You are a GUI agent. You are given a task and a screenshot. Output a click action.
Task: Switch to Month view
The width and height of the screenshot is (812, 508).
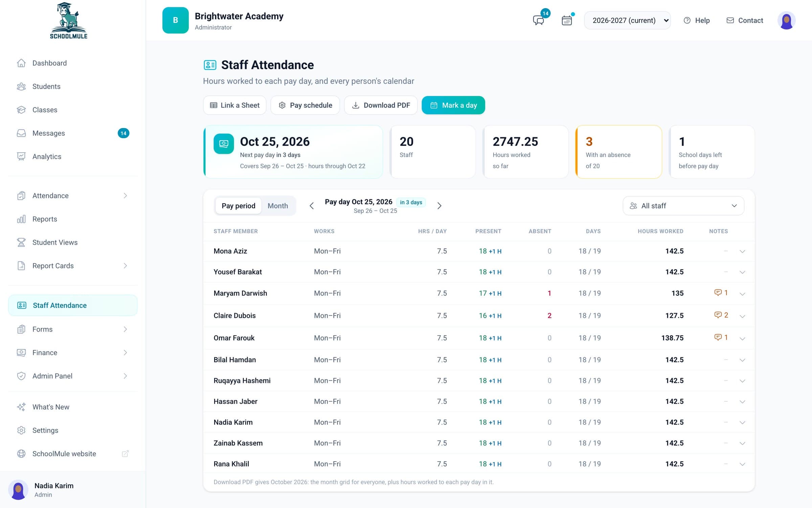pos(278,206)
